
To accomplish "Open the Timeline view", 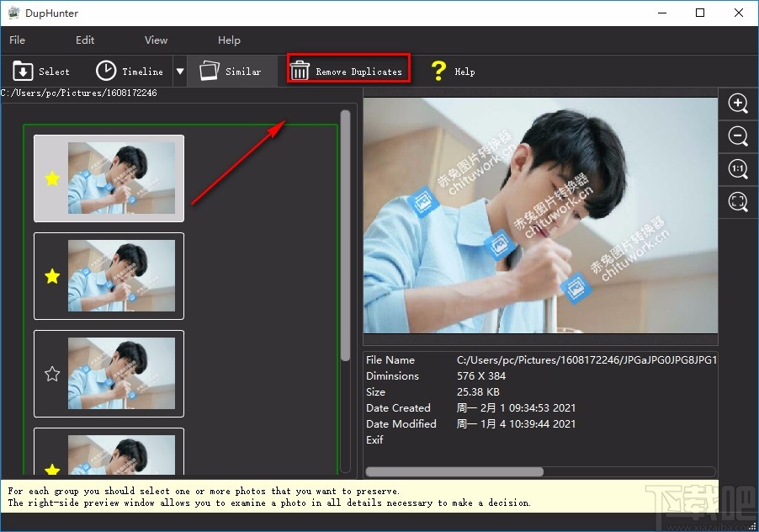I will [x=106, y=72].
